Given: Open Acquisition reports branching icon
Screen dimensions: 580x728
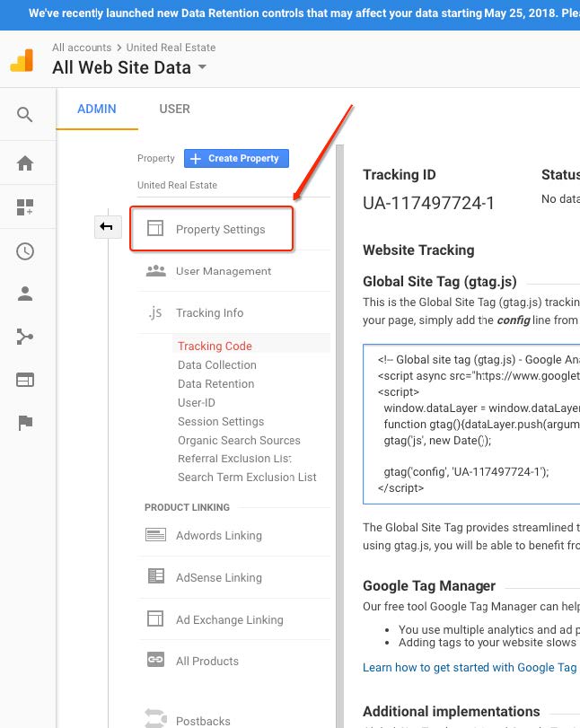Looking at the screenshot, I should (x=25, y=337).
